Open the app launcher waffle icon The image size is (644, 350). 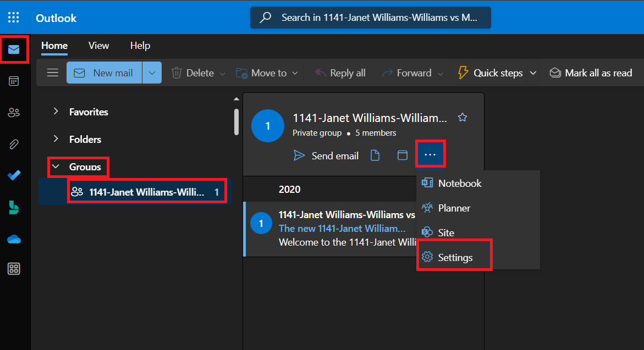(14, 18)
